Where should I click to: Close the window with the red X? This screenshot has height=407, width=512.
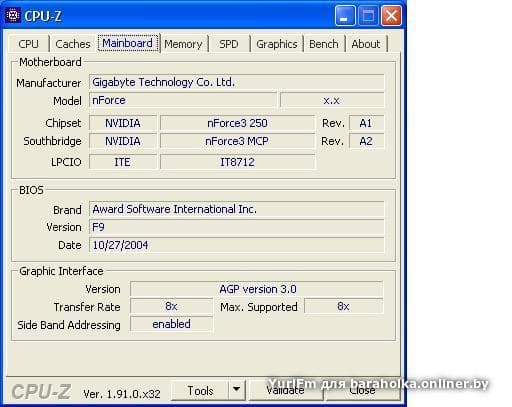pyautogui.click(x=391, y=15)
